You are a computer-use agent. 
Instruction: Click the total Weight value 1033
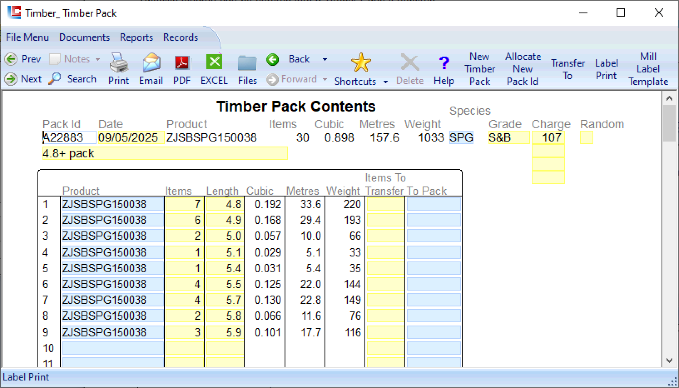(x=431, y=138)
